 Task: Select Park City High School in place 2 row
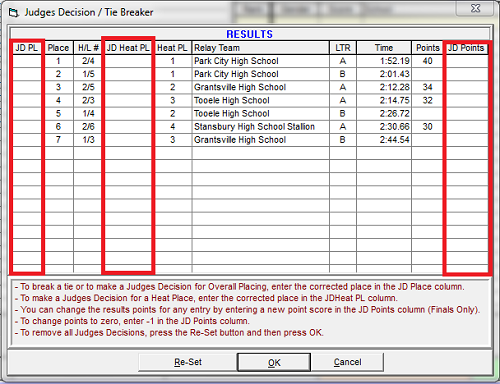coord(236,74)
